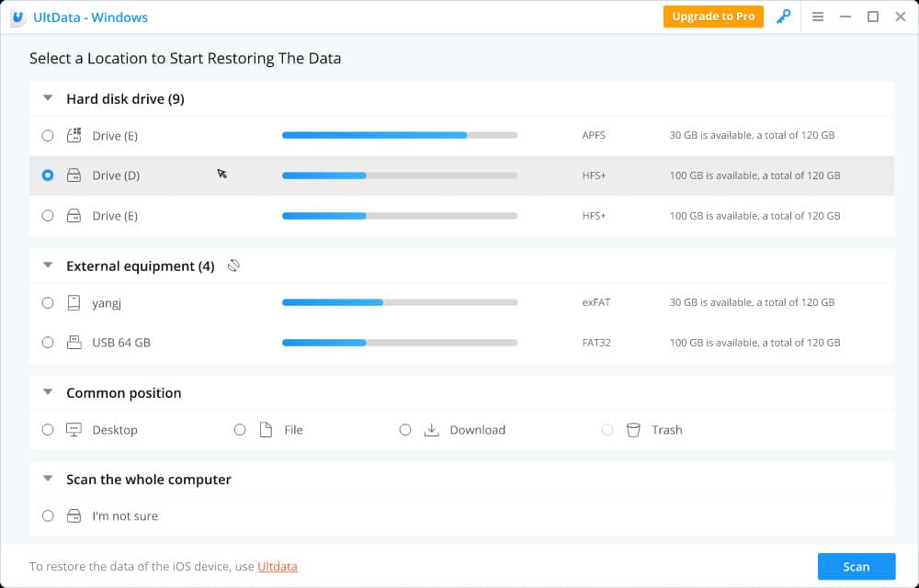Screen dimensions: 919x588
Task: Click the yangj device name
Action: click(x=107, y=303)
